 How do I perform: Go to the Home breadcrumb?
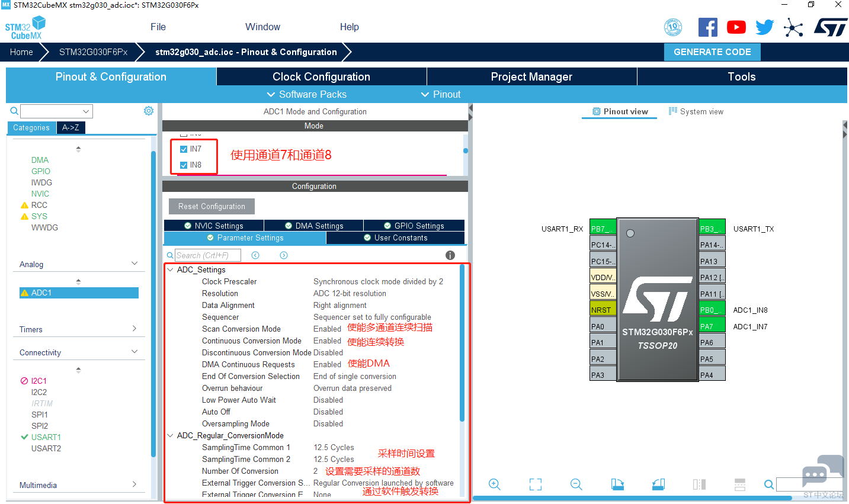click(21, 52)
